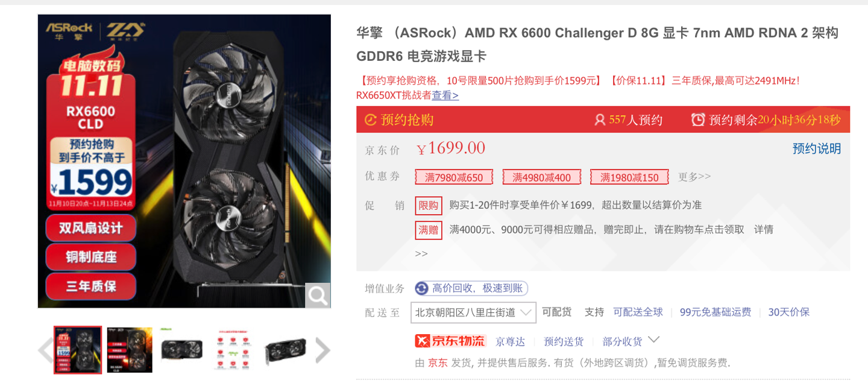Expand promotions with the >> marker
This screenshot has width=868, height=386.
[421, 253]
